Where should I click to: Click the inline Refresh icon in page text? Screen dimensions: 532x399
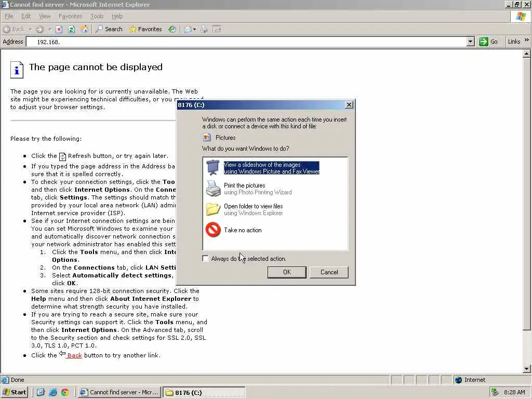click(x=62, y=156)
